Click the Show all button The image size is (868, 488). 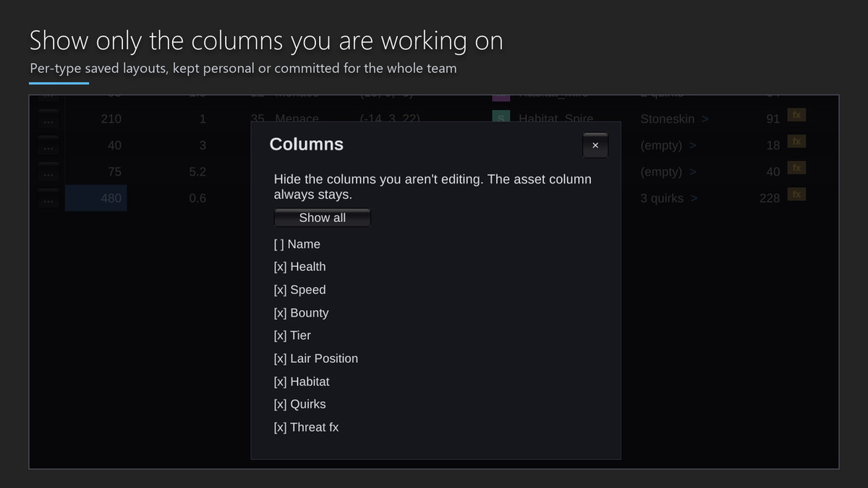coord(322,218)
